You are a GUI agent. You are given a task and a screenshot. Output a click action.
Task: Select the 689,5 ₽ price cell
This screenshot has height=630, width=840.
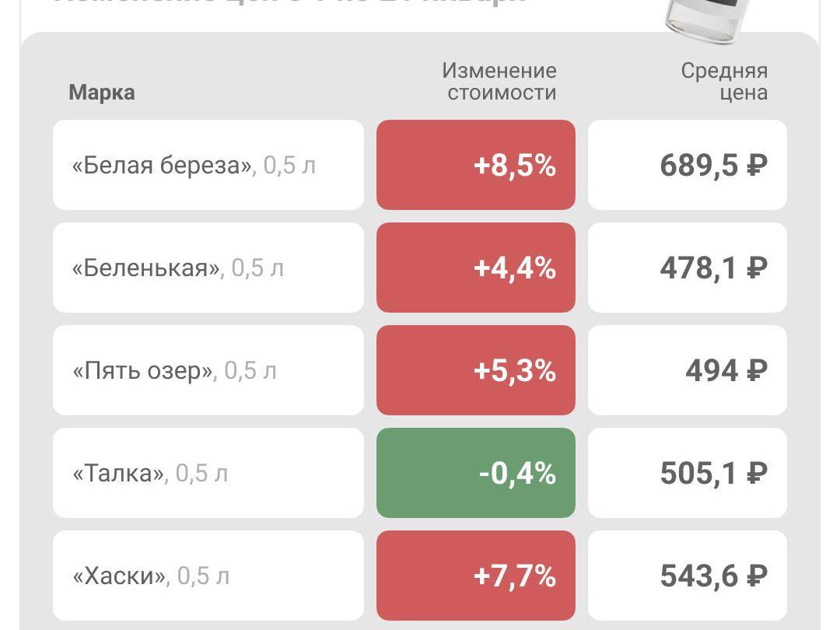pos(688,165)
